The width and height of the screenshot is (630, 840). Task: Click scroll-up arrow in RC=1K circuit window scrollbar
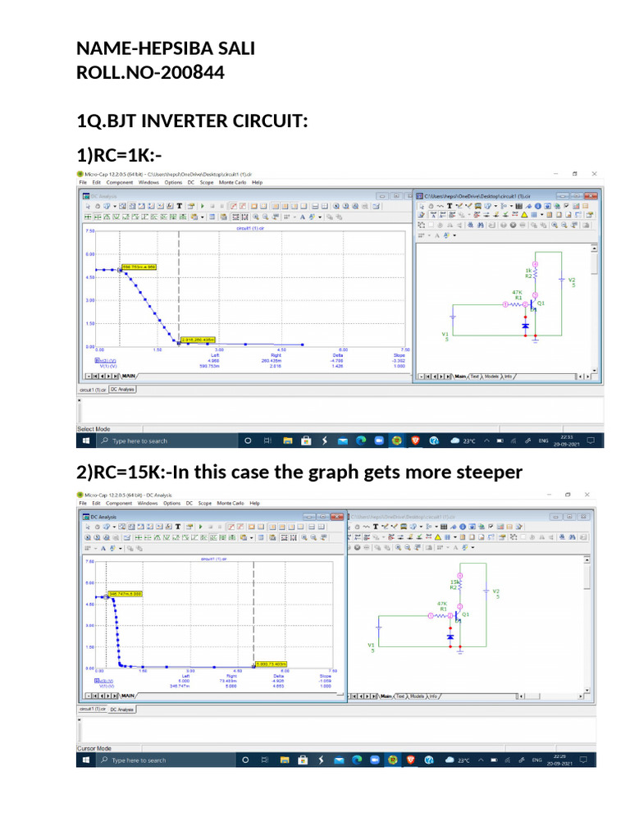tap(594, 248)
